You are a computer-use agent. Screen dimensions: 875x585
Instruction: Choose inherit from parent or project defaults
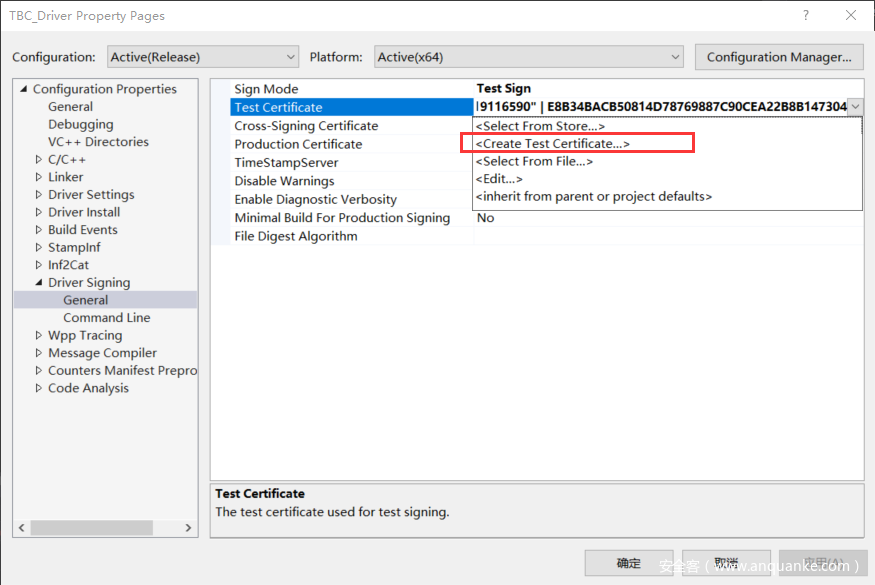594,197
